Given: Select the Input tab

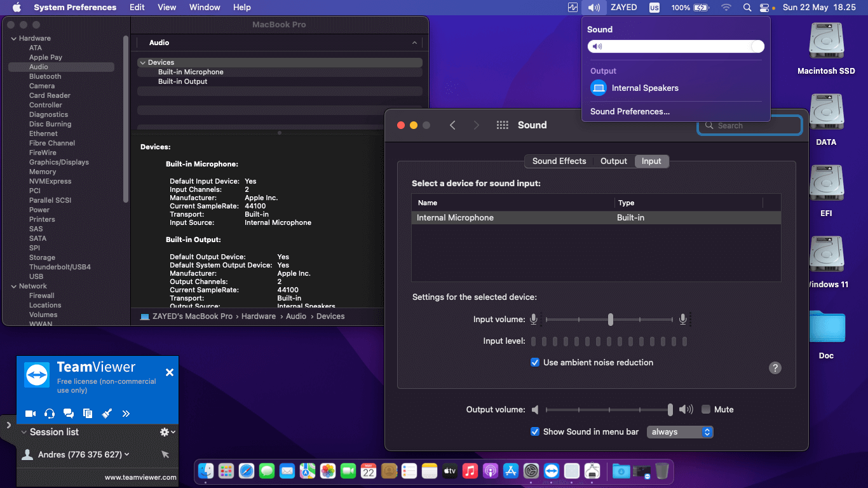Looking at the screenshot, I should point(651,161).
